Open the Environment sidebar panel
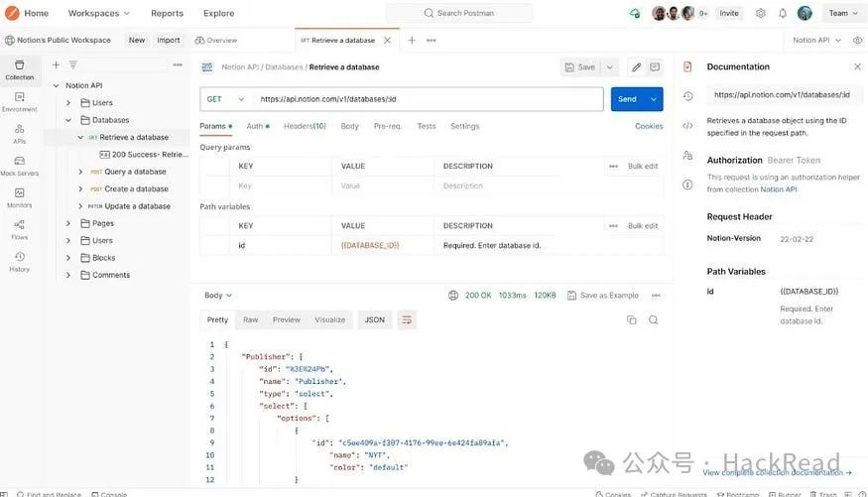The width and height of the screenshot is (868, 497). click(20, 102)
